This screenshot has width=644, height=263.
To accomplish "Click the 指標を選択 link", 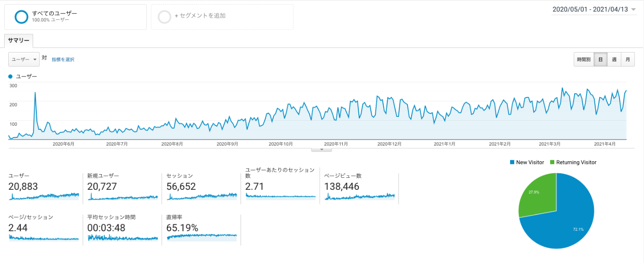I will (63, 59).
